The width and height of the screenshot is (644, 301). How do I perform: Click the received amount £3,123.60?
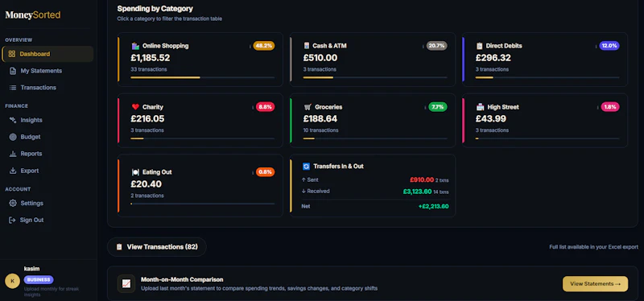tap(417, 192)
